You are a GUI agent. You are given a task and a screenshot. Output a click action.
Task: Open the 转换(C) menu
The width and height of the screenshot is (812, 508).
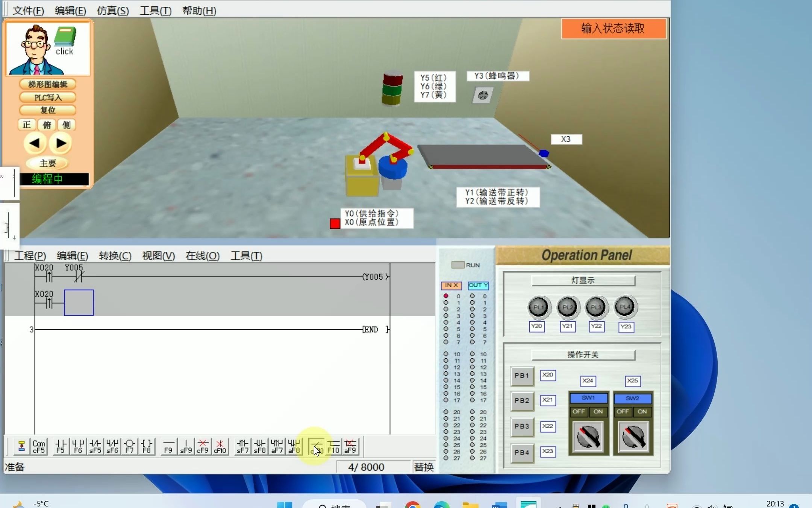click(115, 256)
